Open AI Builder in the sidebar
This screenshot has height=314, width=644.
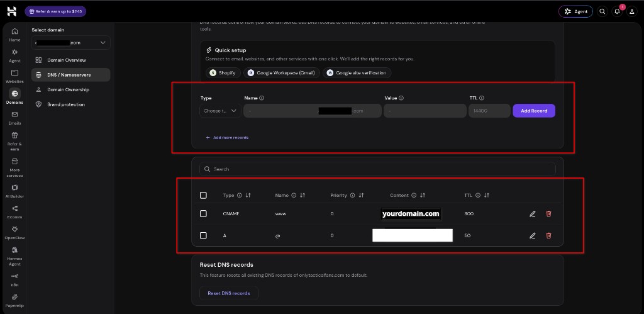(14, 191)
